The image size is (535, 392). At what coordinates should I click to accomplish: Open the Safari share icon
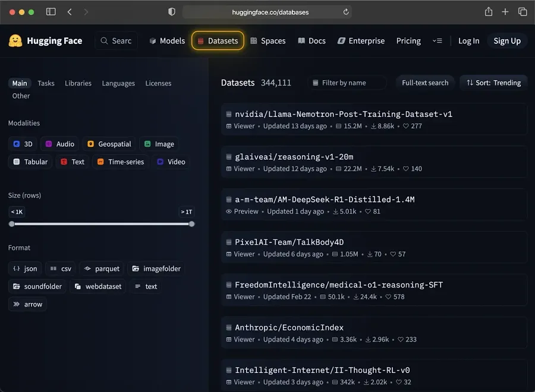point(489,12)
